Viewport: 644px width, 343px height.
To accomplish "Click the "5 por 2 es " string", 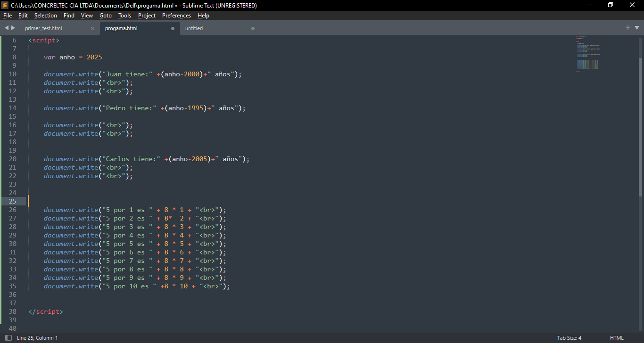I will pos(127,218).
